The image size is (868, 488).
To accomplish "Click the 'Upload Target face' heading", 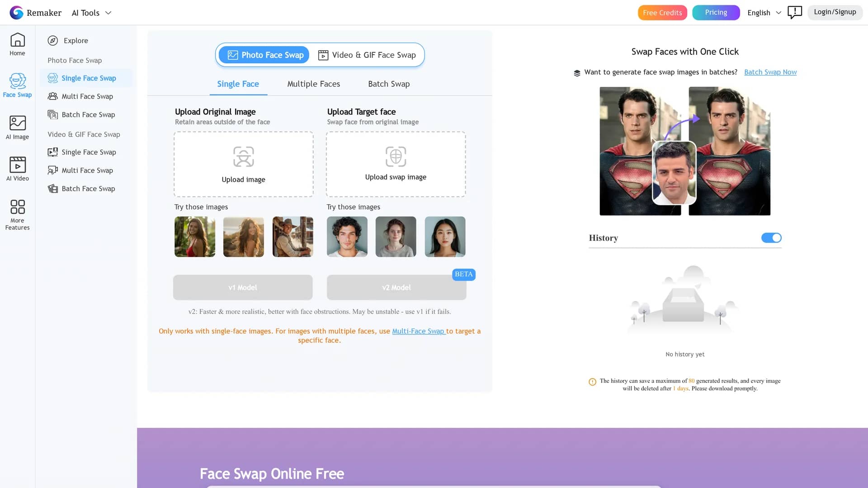I will [361, 112].
